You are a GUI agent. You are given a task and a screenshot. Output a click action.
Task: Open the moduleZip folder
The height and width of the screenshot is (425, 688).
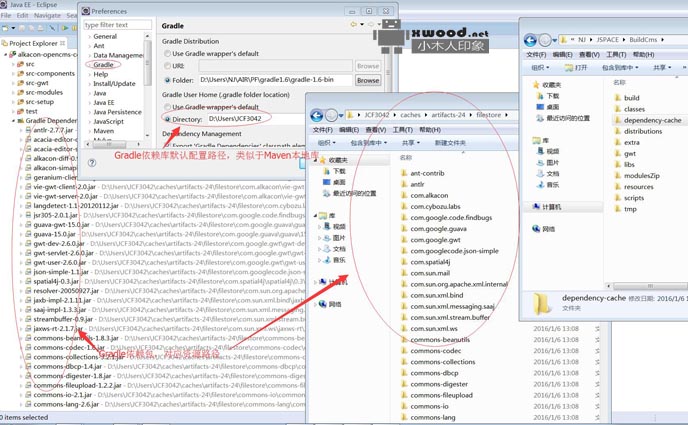[642, 175]
